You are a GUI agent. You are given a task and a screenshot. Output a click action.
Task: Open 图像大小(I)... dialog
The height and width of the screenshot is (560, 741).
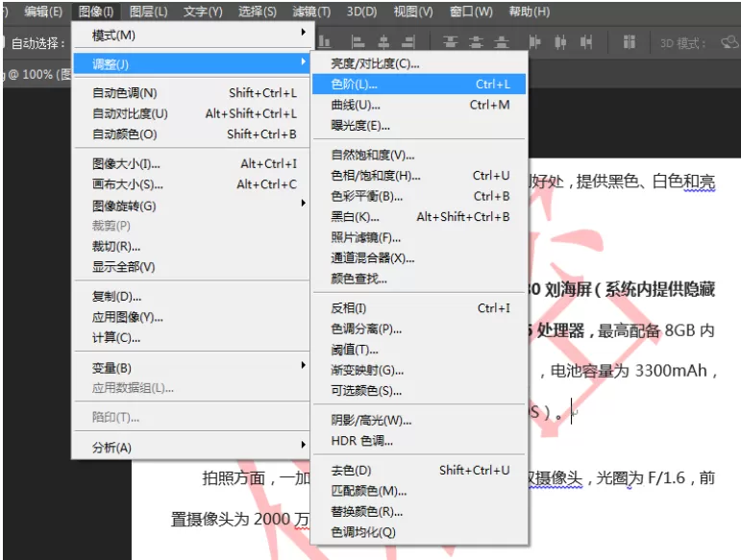coord(191,164)
